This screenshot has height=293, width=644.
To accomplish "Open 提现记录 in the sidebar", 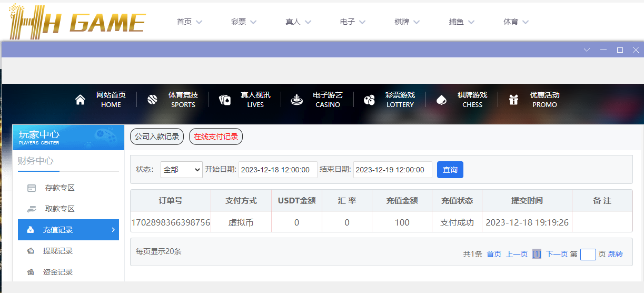I will click(x=58, y=251).
